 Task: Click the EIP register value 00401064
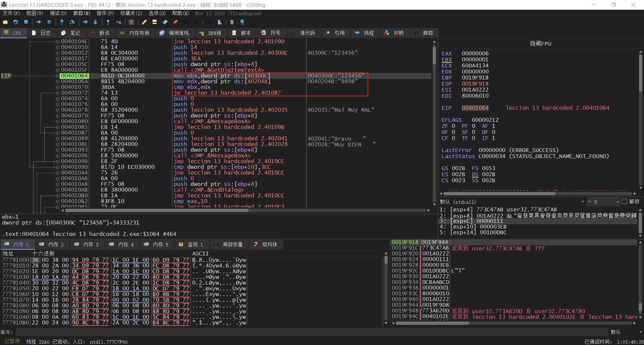475,108
